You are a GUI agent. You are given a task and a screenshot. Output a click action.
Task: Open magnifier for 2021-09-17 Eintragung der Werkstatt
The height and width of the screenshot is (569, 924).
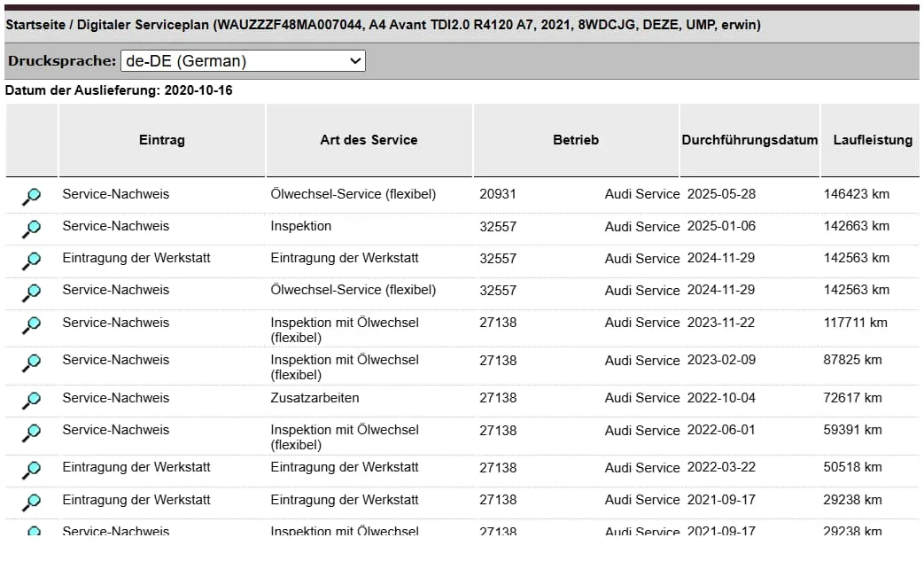tap(32, 503)
